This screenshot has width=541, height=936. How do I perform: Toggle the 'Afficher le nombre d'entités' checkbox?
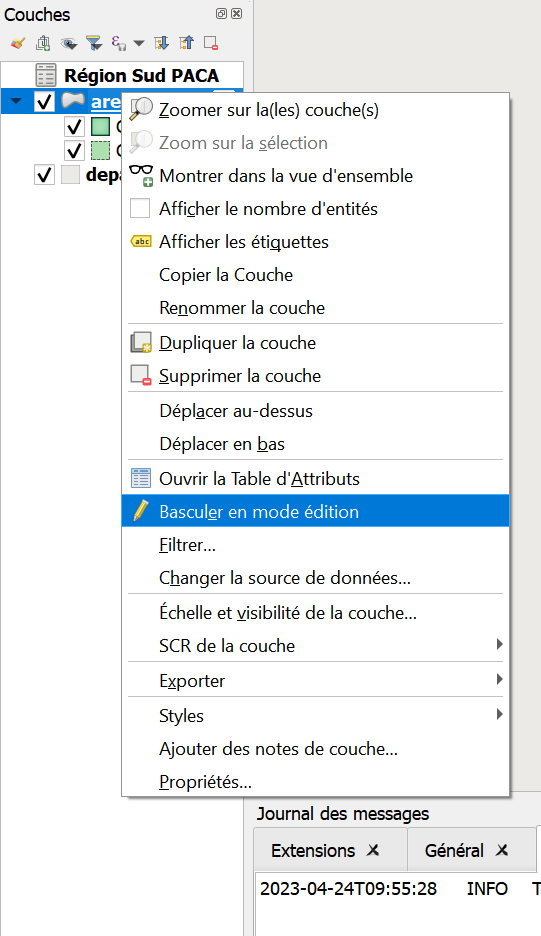[140, 209]
